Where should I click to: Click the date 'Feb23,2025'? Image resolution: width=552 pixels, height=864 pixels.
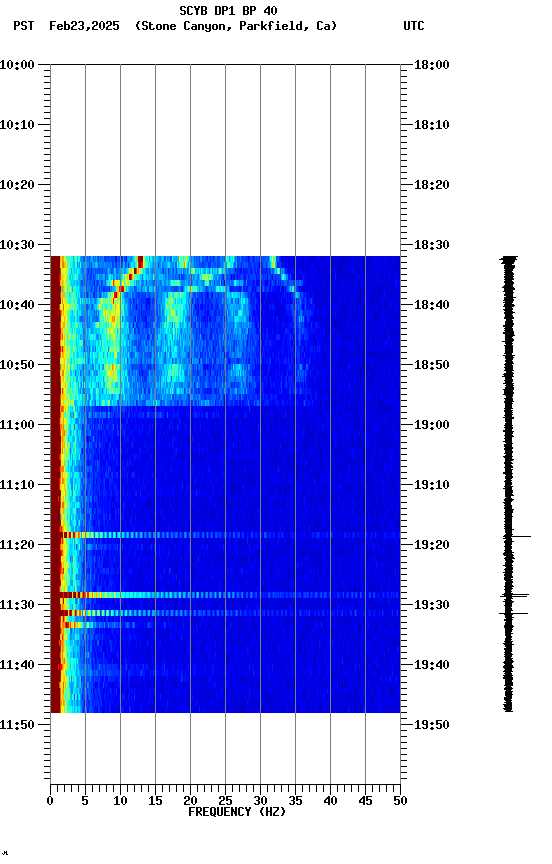coord(84,26)
